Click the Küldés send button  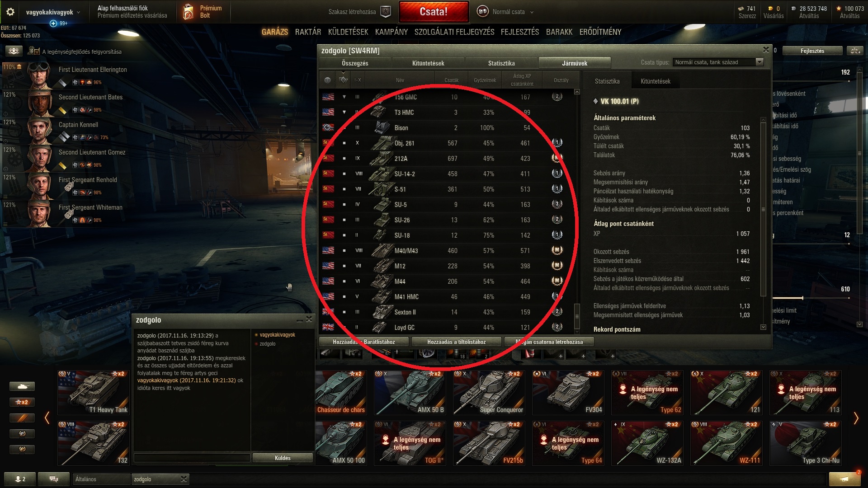[283, 458]
